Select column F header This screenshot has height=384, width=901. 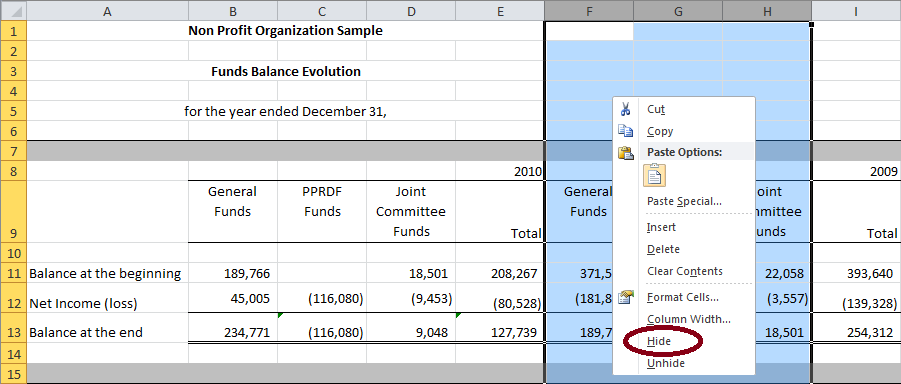tap(589, 10)
